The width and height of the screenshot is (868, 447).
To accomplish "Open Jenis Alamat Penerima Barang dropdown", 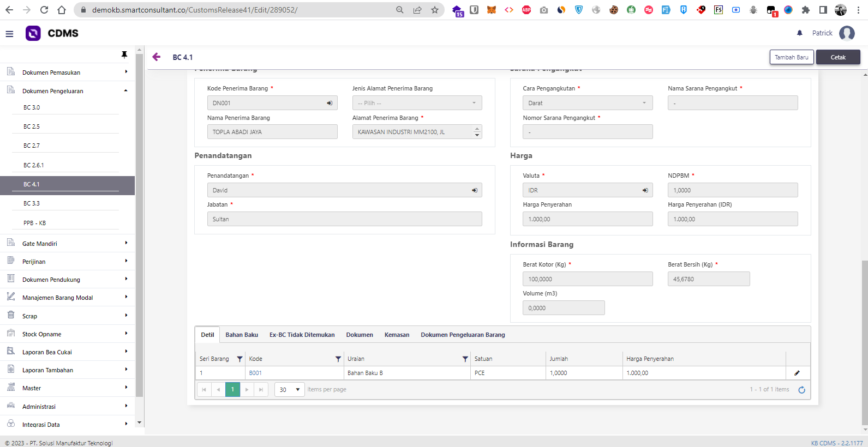I will tap(417, 103).
